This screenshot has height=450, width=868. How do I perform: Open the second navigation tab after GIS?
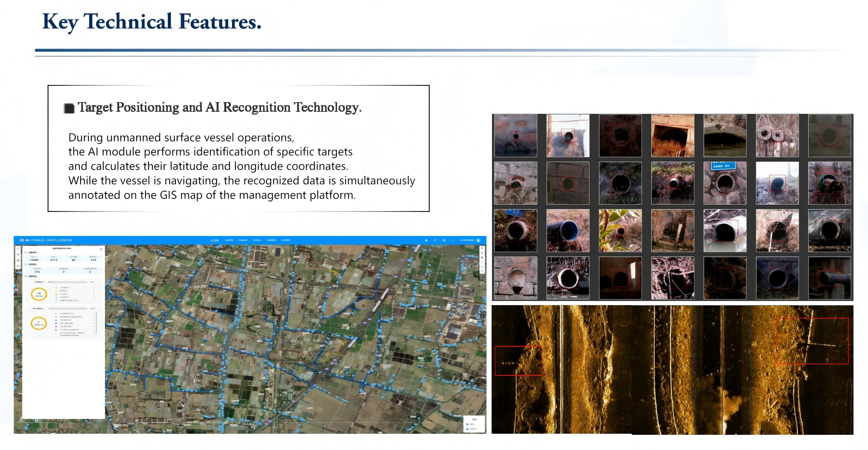point(229,240)
